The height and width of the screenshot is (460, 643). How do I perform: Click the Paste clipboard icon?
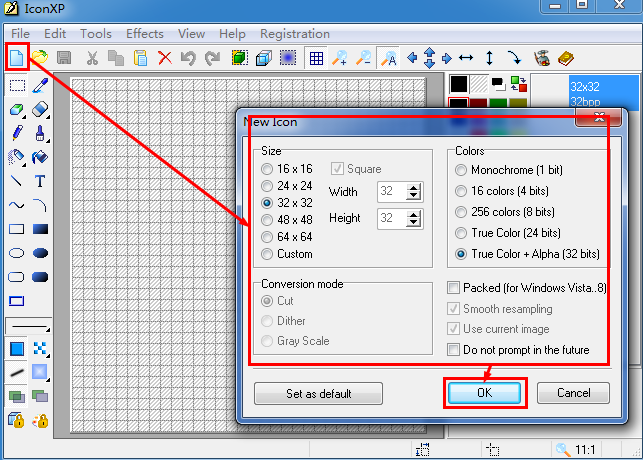[x=140, y=58]
